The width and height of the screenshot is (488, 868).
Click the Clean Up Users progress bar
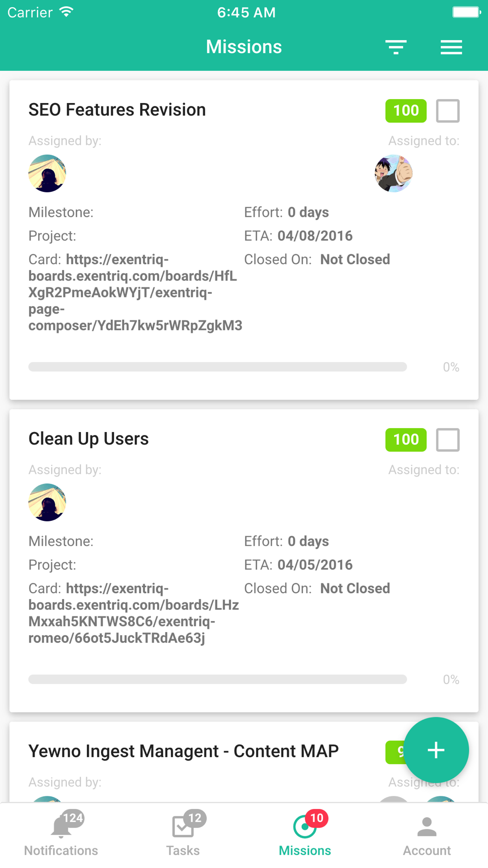click(x=218, y=680)
